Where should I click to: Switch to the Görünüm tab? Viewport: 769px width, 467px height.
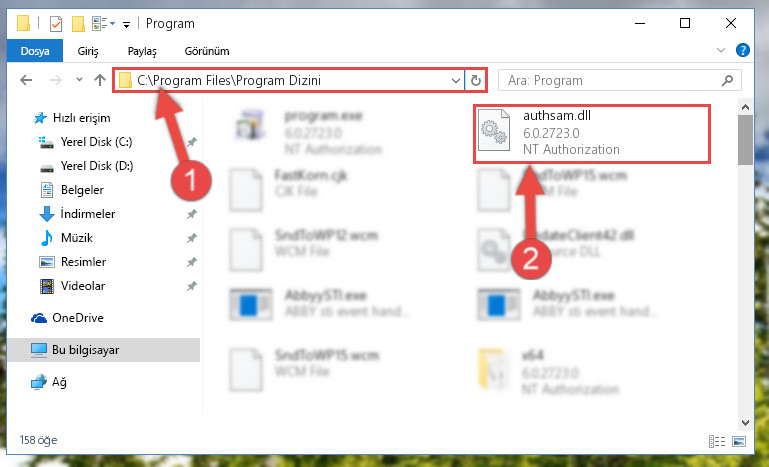206,51
